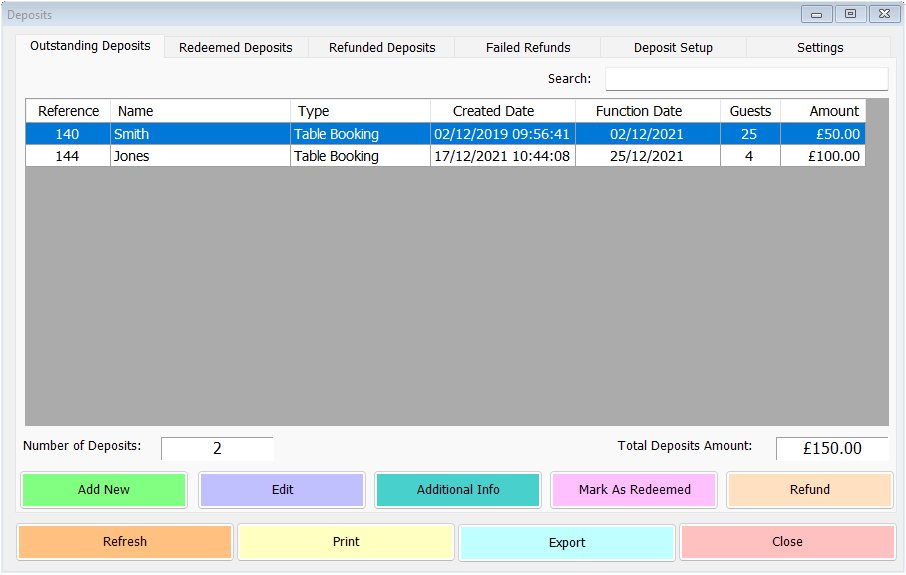Screen dimensions: 906x575
Task: Open the Redeemed Deposits tab
Action: click(236, 47)
